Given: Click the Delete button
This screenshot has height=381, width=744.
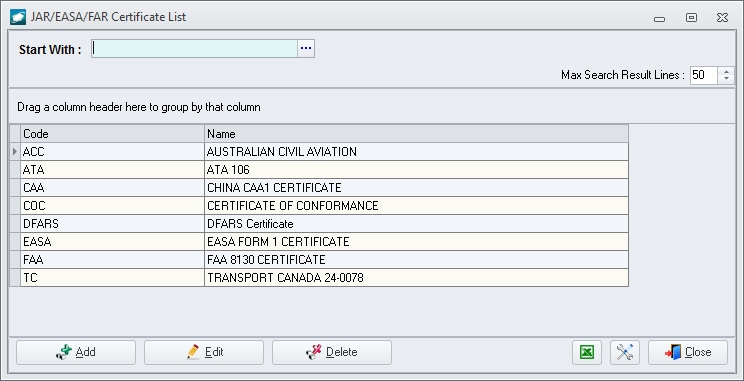Looking at the screenshot, I should point(332,352).
